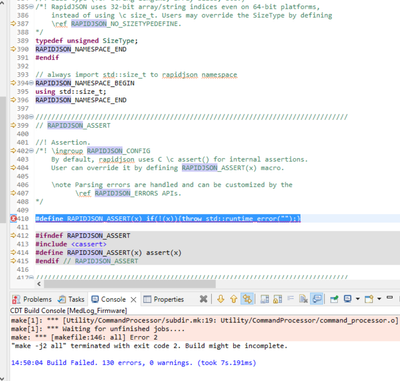Click the Display Selected Console icon
The width and height of the screenshot is (400, 381).
tap(348, 299)
